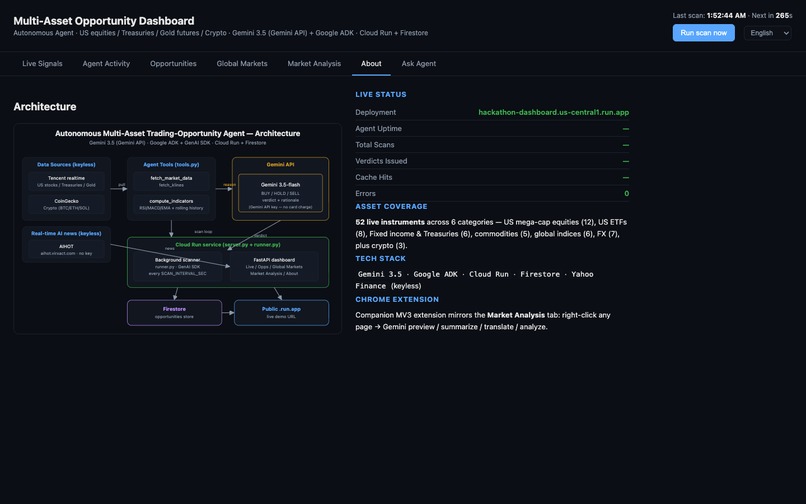This screenshot has width=806, height=504.
Task: Select the About tab
Action: pyautogui.click(x=371, y=64)
